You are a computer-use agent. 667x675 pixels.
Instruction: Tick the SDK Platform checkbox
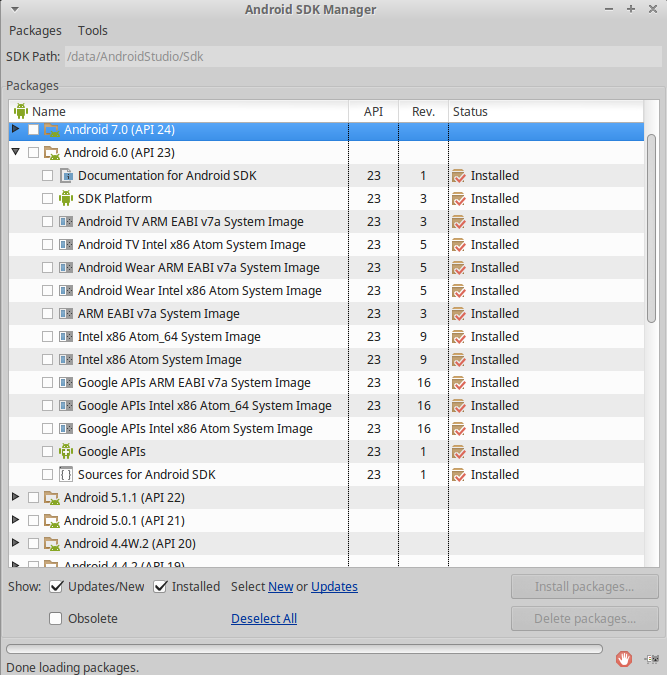tap(47, 198)
